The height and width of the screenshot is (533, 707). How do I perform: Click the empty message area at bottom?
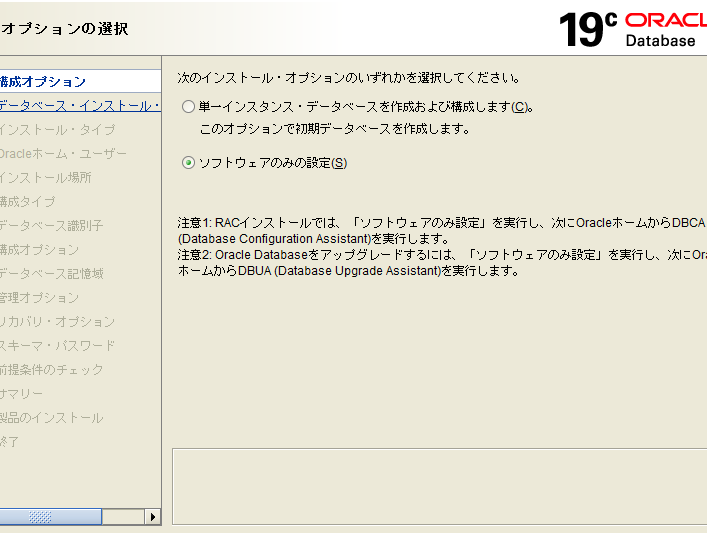click(438, 485)
